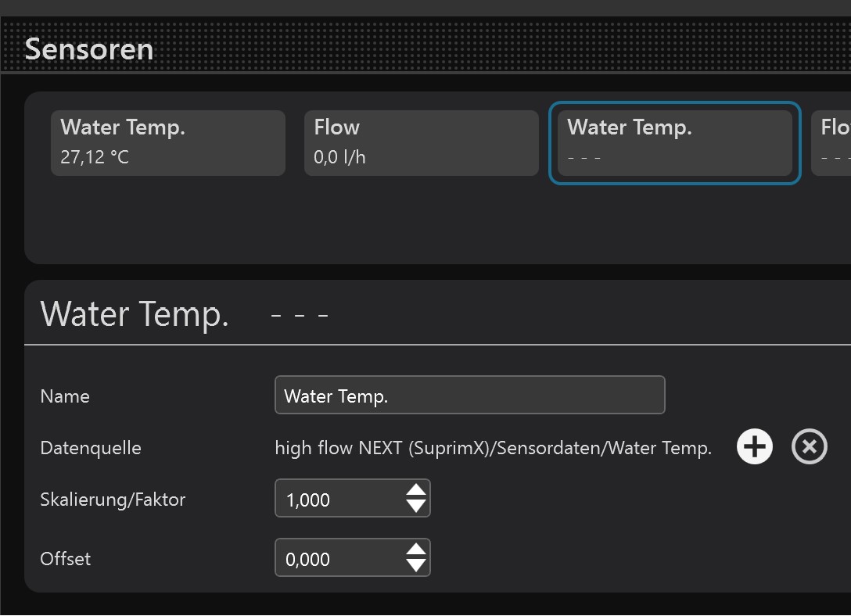Click the Datenquelle label
This screenshot has height=616, width=851.
(91, 448)
